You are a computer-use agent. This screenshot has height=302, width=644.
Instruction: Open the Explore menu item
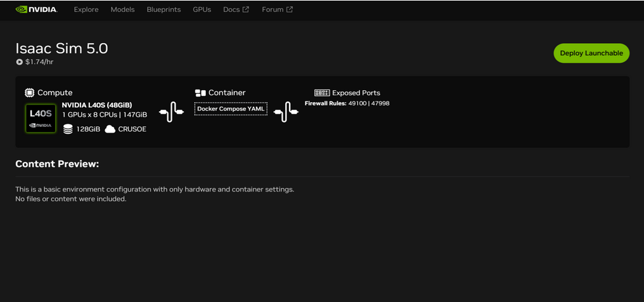point(86,10)
